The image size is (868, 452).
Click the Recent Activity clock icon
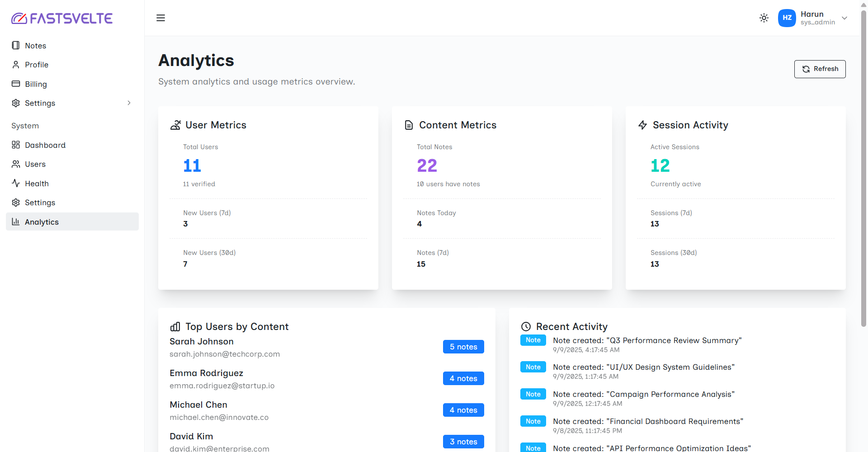coord(526,327)
